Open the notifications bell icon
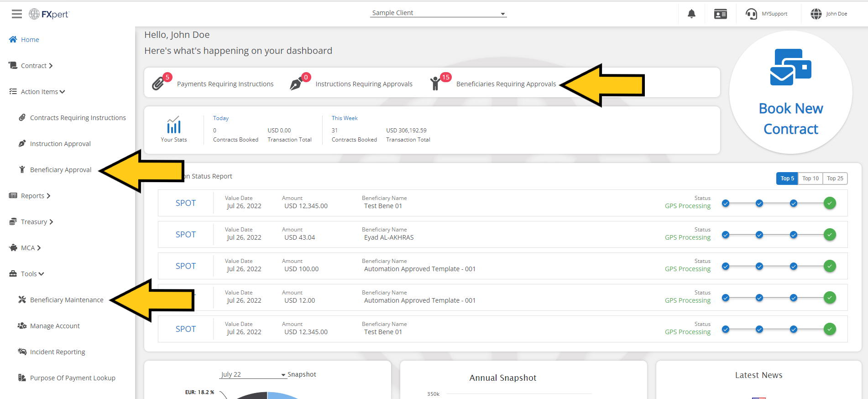This screenshot has height=399, width=868. tap(691, 14)
